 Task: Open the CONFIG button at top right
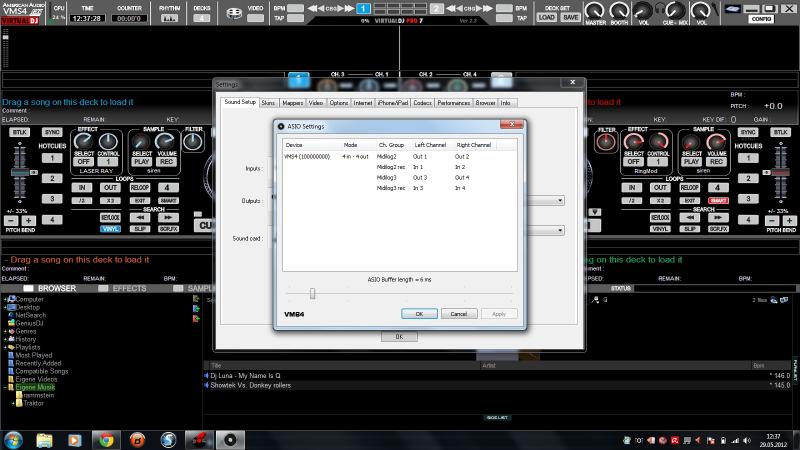763,19
